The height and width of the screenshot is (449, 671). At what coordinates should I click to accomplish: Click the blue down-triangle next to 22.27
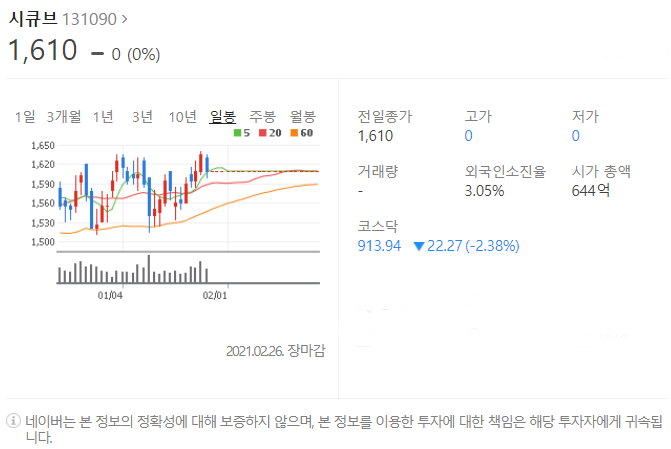coord(419,246)
